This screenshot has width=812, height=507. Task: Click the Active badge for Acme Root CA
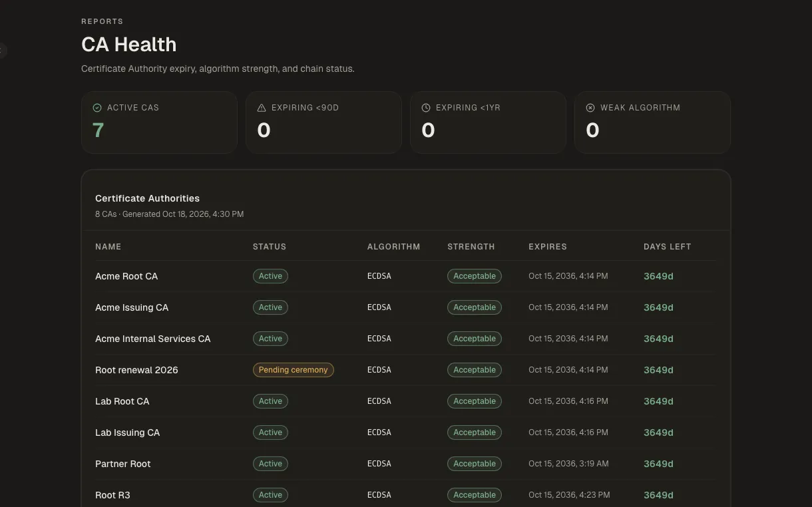pos(270,276)
